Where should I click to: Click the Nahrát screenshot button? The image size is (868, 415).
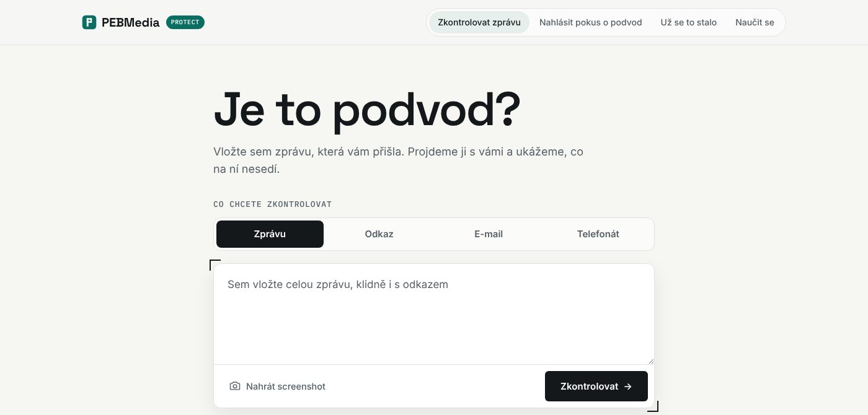coord(277,387)
